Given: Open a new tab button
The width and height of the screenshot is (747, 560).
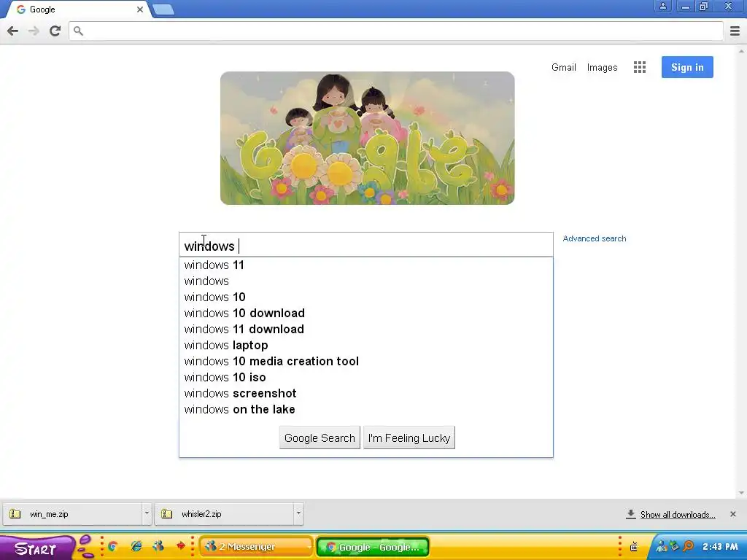Looking at the screenshot, I should pos(163,9).
